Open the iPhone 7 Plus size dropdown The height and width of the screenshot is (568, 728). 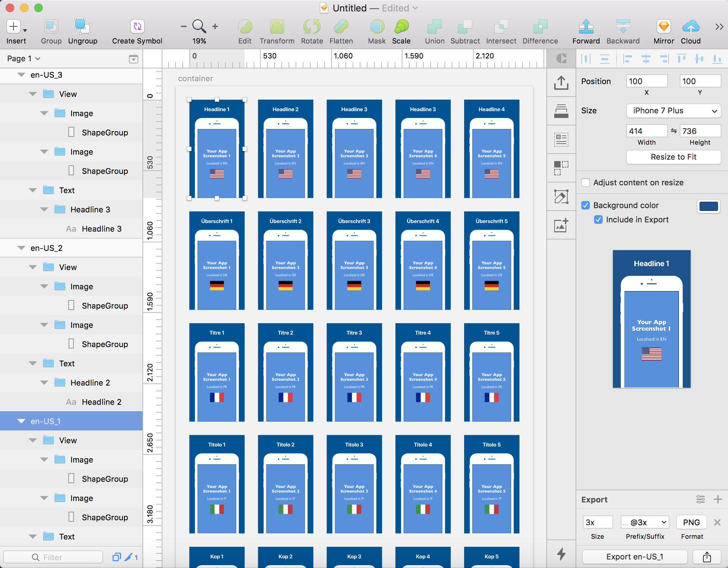674,111
